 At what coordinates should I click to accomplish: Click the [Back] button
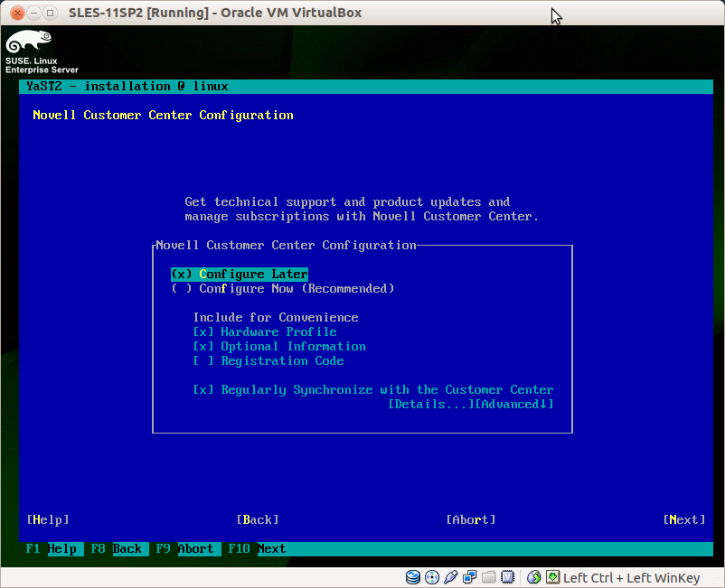(258, 519)
